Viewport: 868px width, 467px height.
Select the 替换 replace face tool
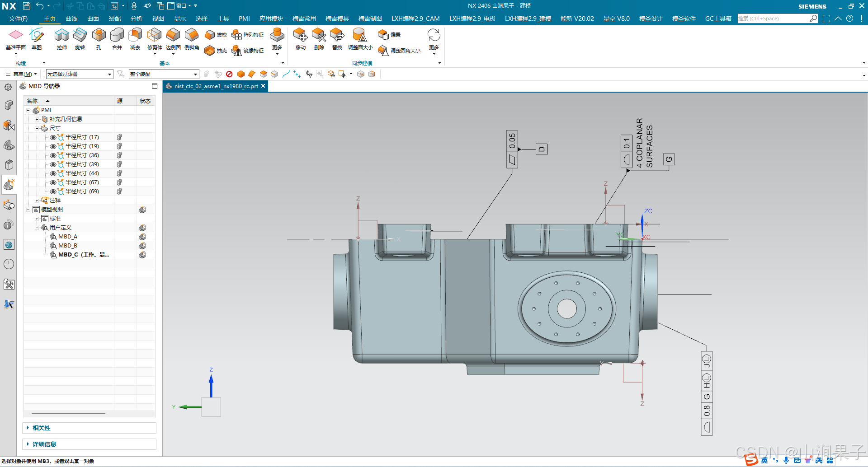tap(337, 39)
